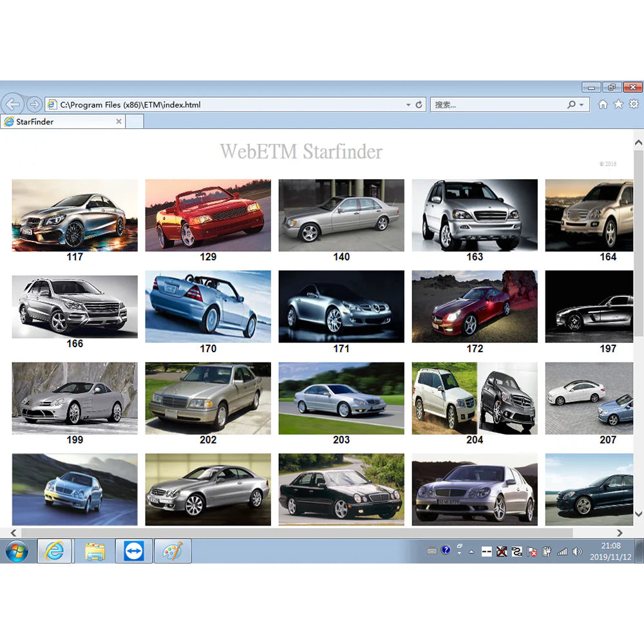Open Windows Explorer folder icon on taskbar

pyautogui.click(x=95, y=552)
